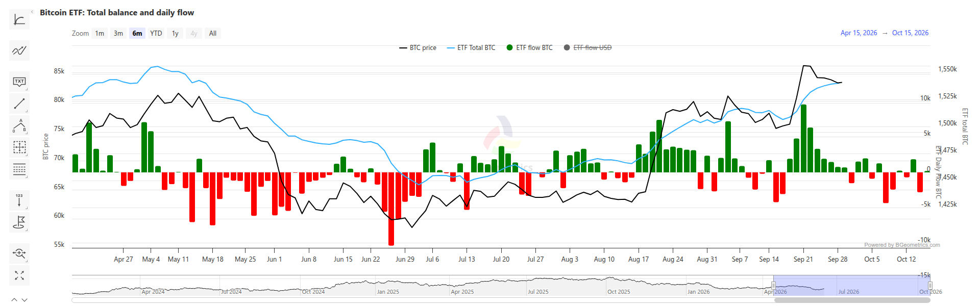Click x-axis label Jun 29

[x=405, y=259]
